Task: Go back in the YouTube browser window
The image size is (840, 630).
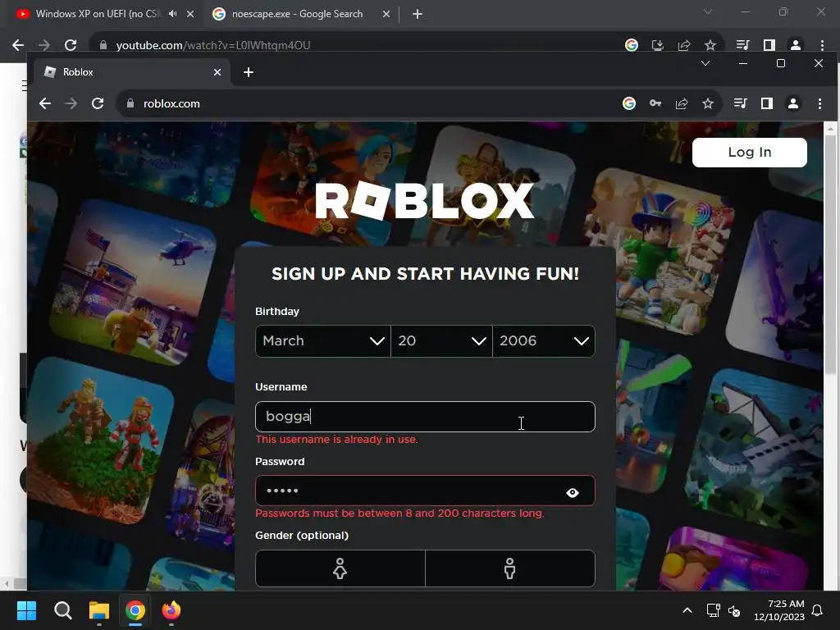Action: (18, 45)
